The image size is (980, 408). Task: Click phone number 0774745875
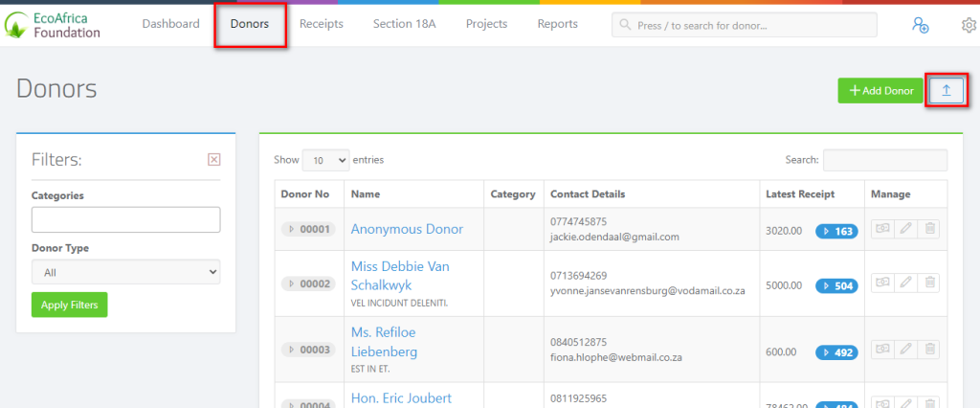point(578,221)
